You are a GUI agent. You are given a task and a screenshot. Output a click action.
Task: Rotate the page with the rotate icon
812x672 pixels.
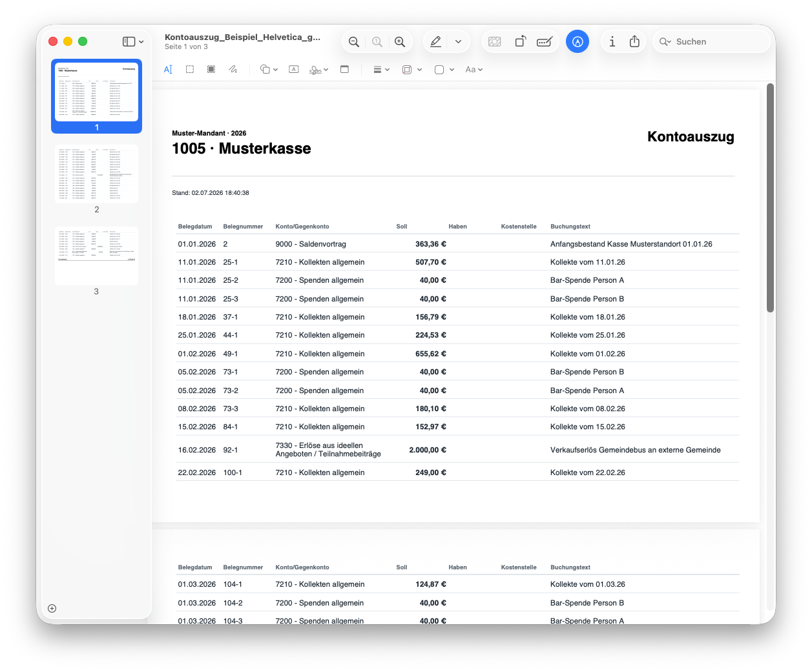point(521,42)
